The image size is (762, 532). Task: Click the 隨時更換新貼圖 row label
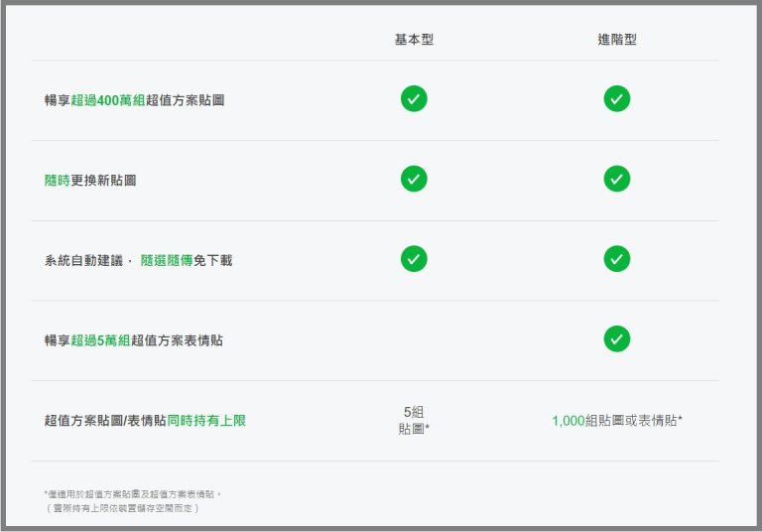point(90,181)
